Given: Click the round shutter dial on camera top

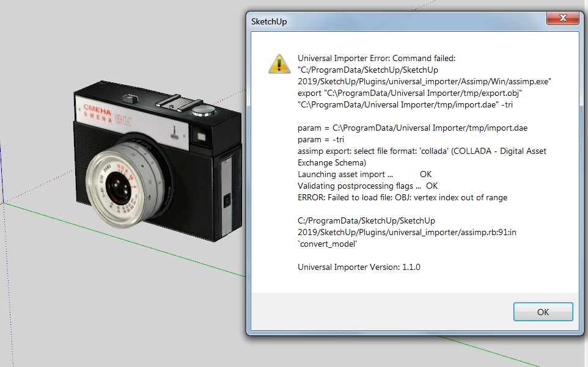Looking at the screenshot, I should pos(204,111).
